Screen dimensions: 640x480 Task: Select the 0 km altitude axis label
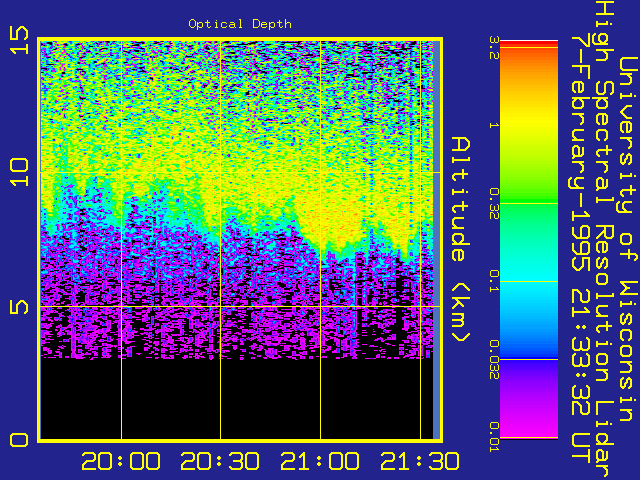tap(20, 440)
